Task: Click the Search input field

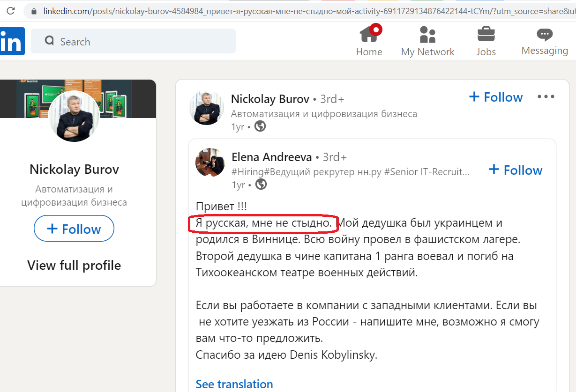Action: pos(133,41)
